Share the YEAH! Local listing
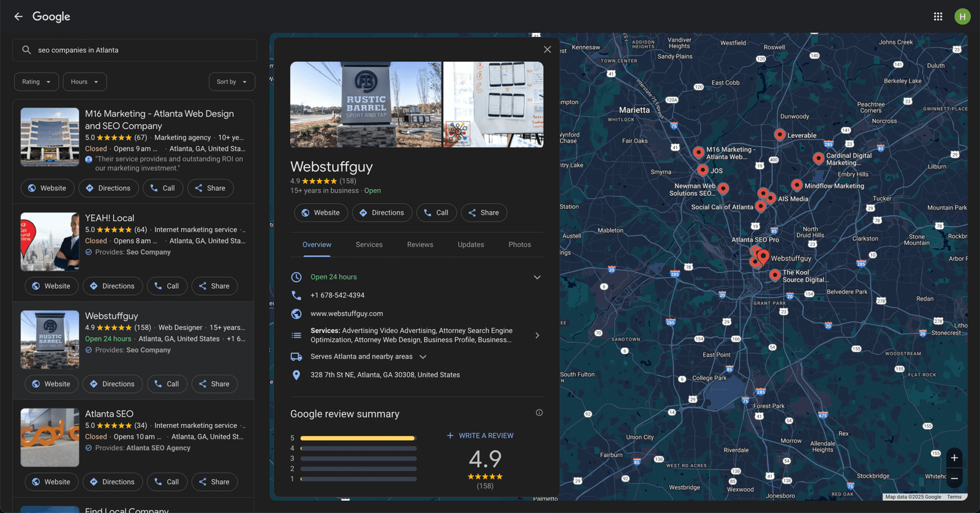The width and height of the screenshot is (980, 513). [214, 286]
